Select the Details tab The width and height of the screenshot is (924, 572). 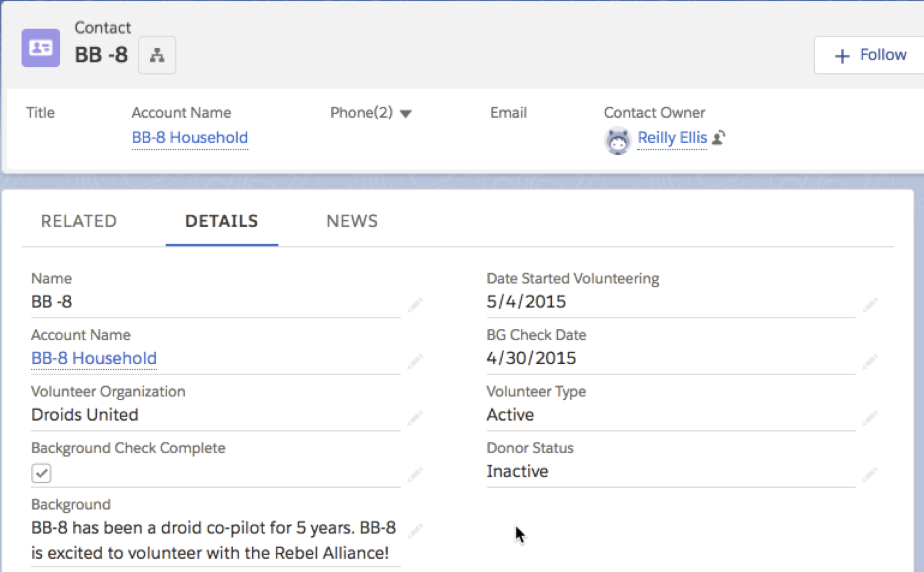(221, 221)
